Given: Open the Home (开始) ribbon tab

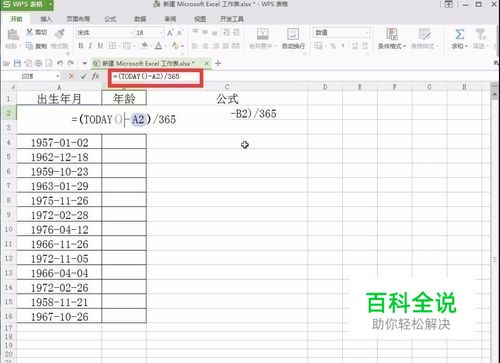Looking at the screenshot, I should (17, 19).
